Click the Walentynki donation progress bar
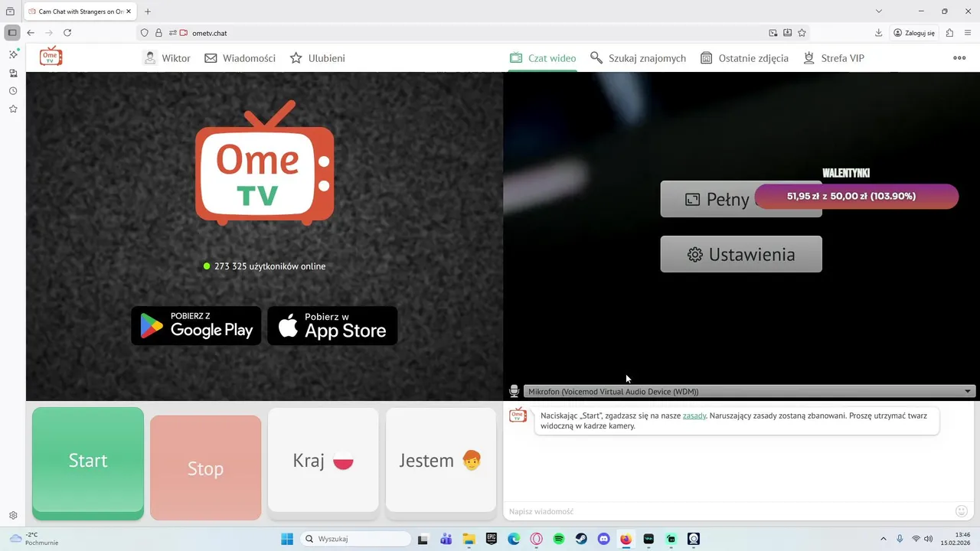 [856, 196]
